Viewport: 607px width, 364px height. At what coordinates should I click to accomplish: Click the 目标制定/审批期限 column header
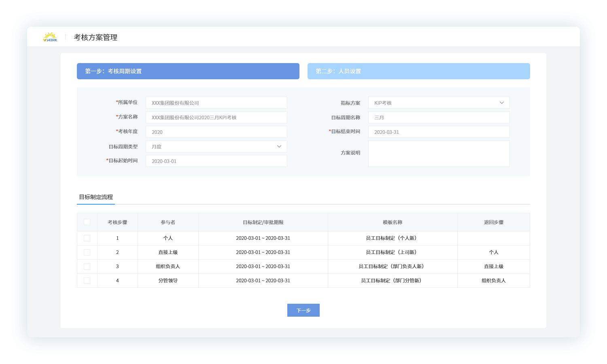click(263, 222)
